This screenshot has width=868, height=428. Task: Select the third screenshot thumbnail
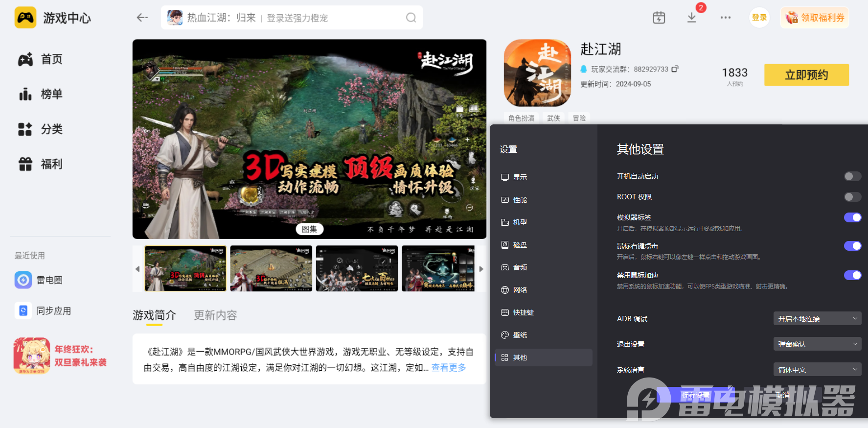pyautogui.click(x=357, y=269)
